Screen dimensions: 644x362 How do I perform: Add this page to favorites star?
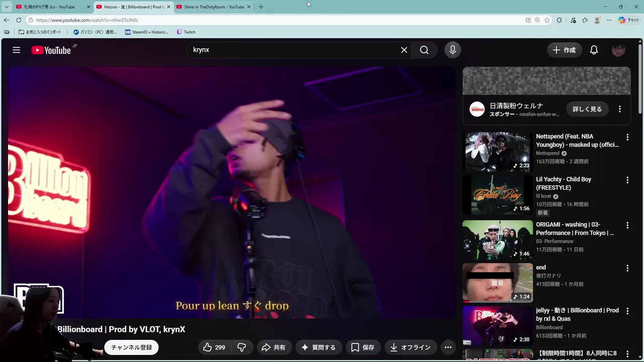point(547,20)
